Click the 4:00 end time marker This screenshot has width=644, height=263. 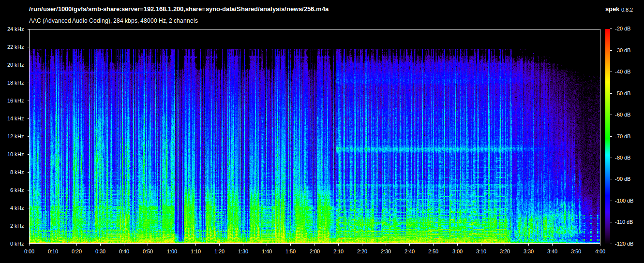tap(599, 252)
